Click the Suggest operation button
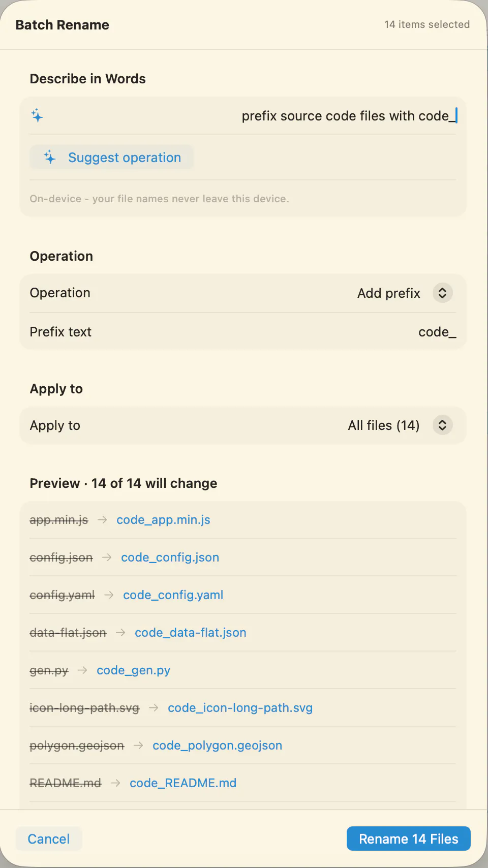This screenshot has width=488, height=868. [x=112, y=157]
